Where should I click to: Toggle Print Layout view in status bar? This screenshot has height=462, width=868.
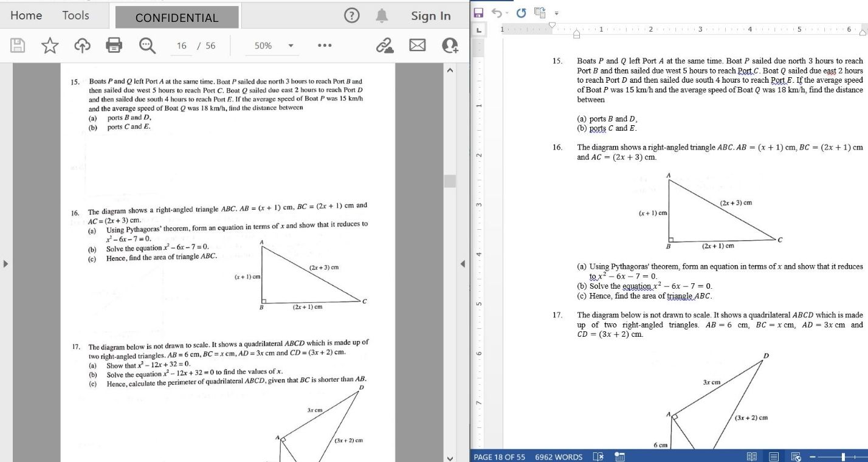[x=774, y=457]
